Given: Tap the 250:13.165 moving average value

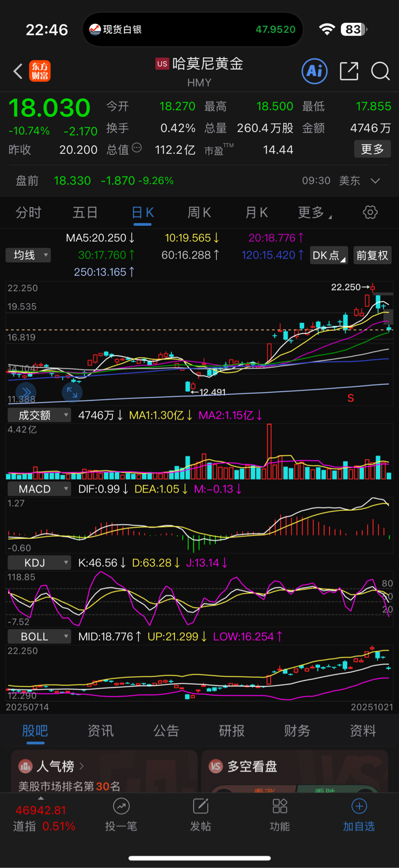Looking at the screenshot, I should (x=104, y=272).
